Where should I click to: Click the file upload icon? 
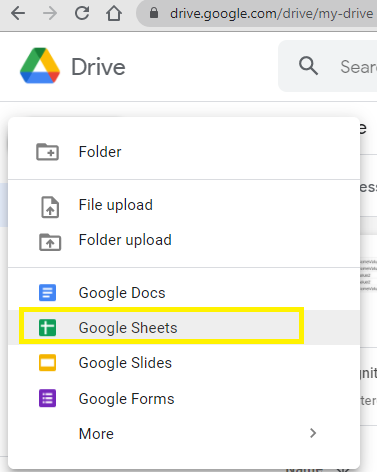[x=50, y=207]
